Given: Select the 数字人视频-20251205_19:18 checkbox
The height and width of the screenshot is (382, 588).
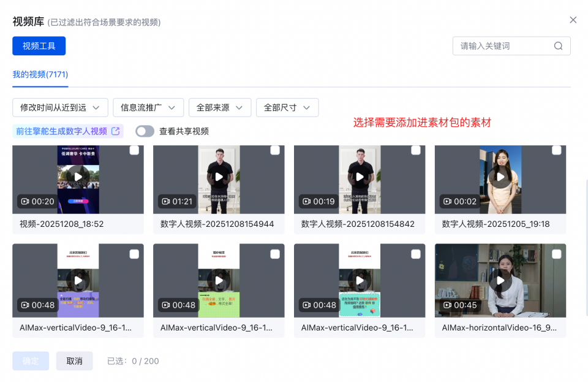Looking at the screenshot, I should (556, 150).
